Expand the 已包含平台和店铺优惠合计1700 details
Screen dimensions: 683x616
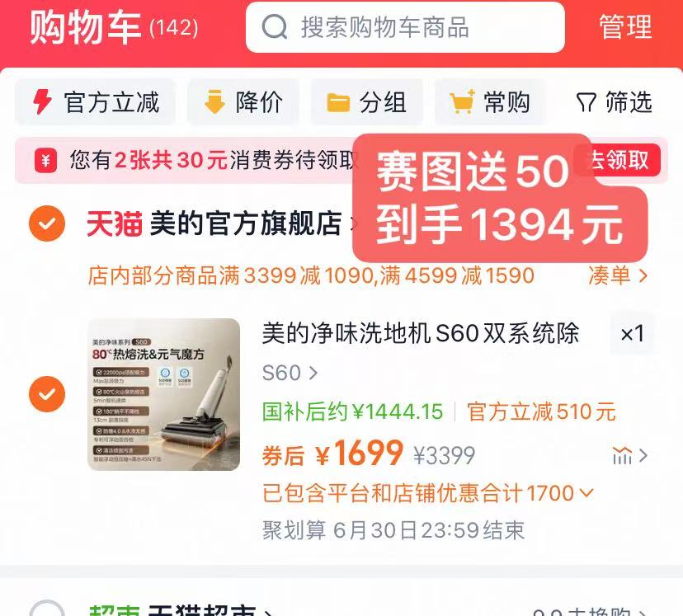click(x=428, y=493)
